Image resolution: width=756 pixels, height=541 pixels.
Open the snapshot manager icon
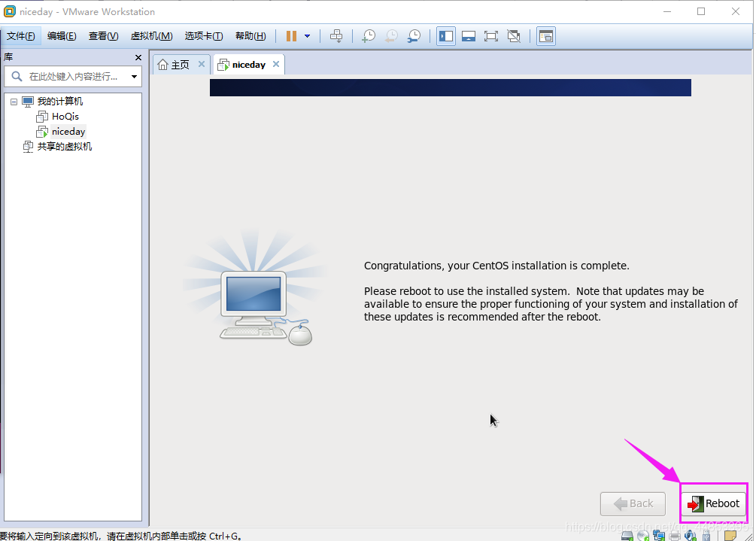(414, 36)
